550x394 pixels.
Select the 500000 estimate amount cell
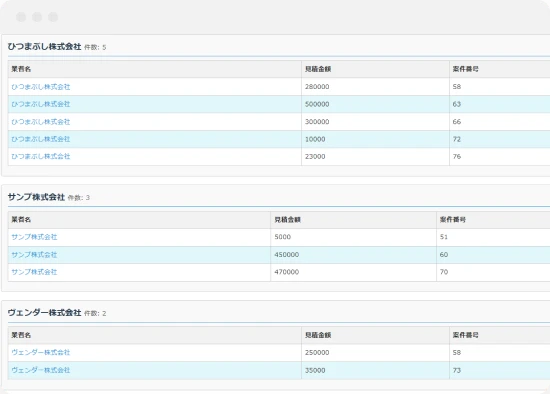[x=375, y=104]
